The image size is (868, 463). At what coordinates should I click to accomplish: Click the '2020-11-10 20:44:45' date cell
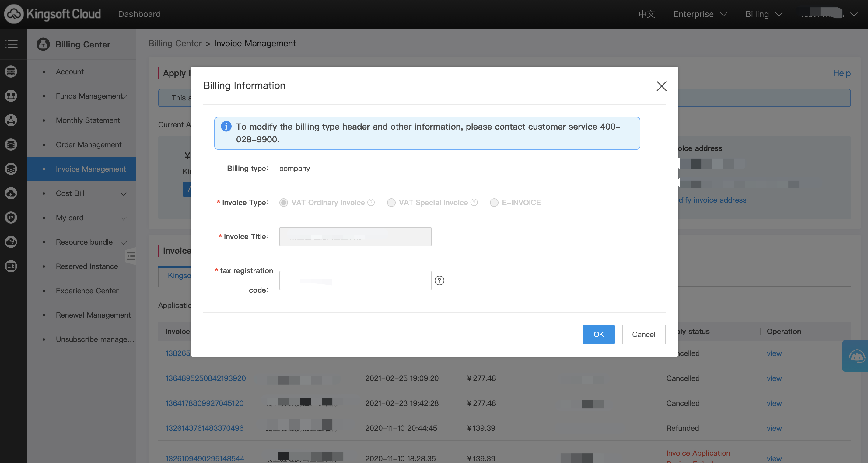click(401, 428)
